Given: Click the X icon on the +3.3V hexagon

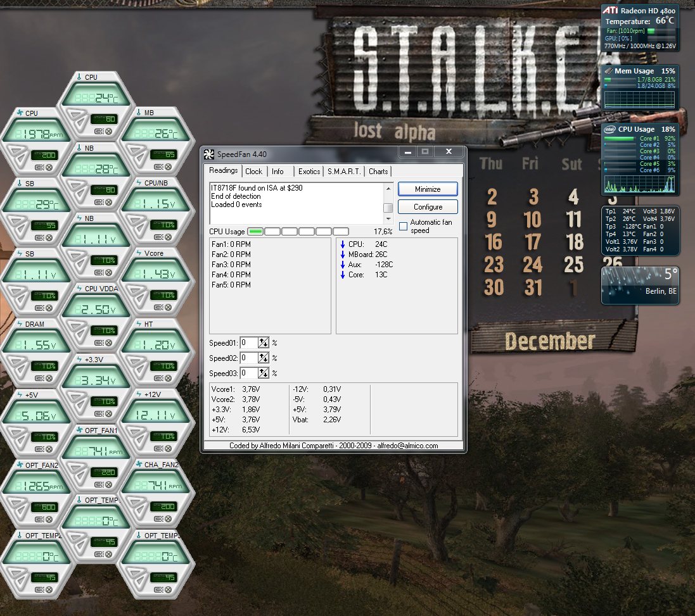Looking at the screenshot, I should [x=108, y=413].
